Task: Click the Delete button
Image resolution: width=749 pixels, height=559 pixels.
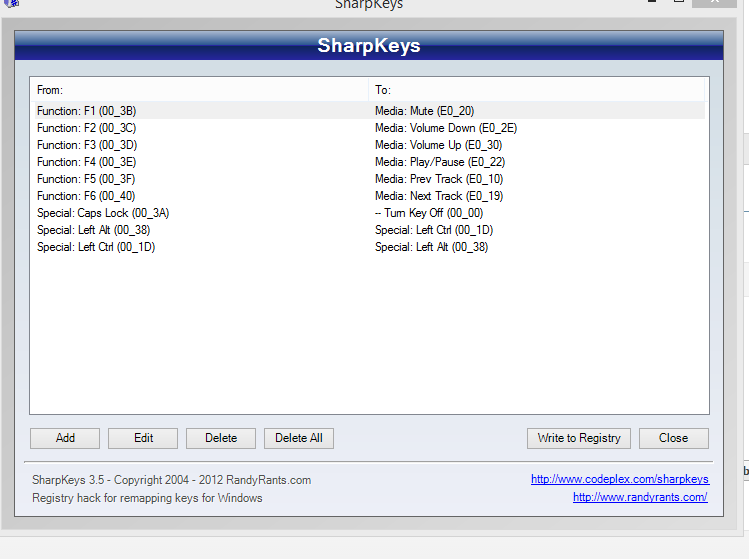Action: 221,438
